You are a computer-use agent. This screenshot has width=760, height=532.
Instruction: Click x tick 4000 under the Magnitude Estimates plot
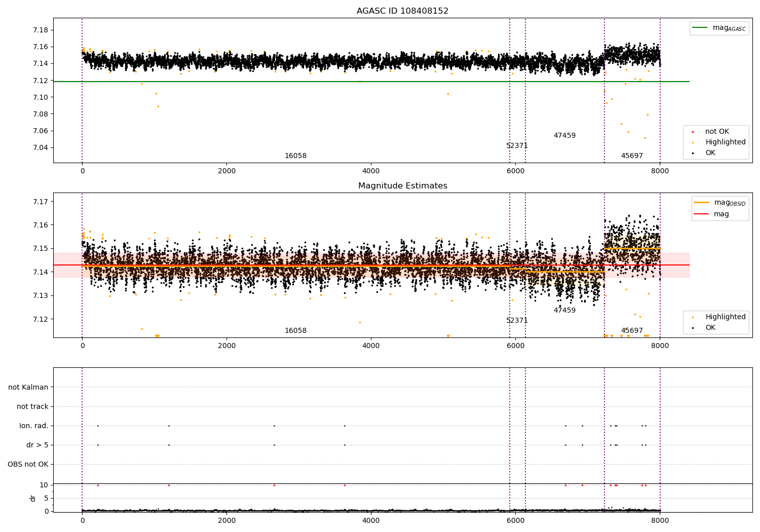tap(371, 346)
